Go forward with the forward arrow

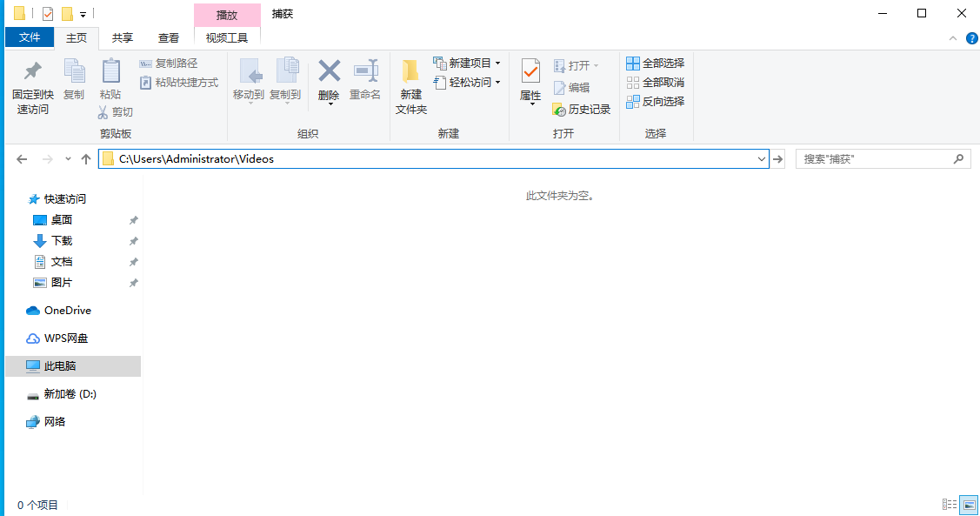(48, 159)
